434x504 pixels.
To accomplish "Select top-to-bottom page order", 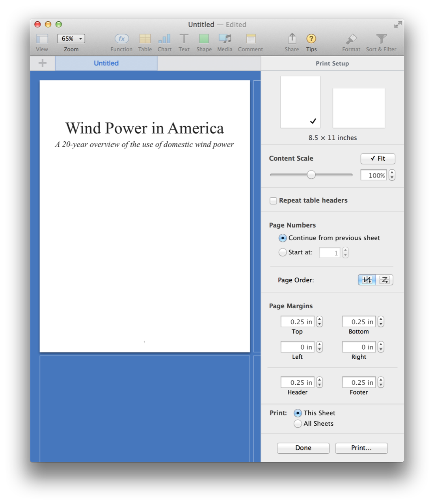I will [367, 280].
